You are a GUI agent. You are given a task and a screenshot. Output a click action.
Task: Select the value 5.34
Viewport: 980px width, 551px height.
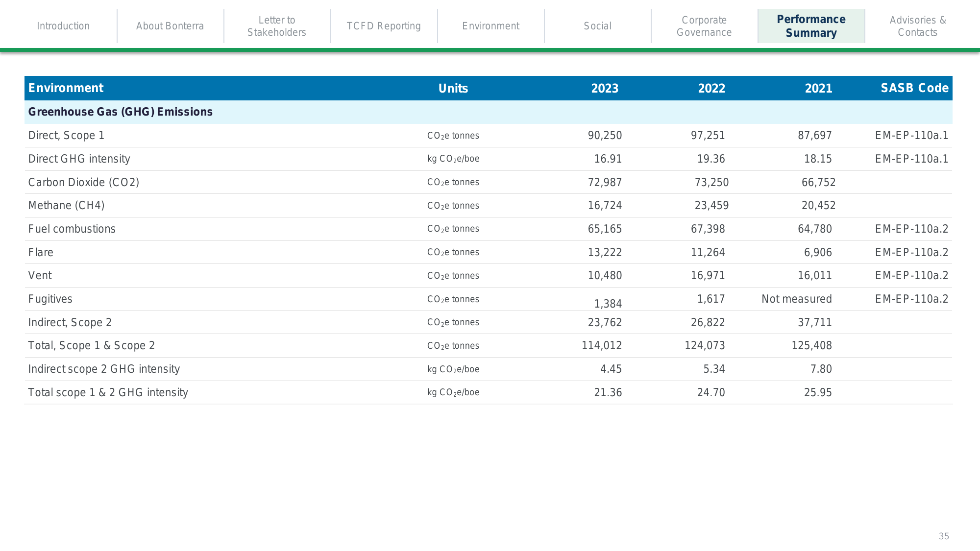coord(714,369)
